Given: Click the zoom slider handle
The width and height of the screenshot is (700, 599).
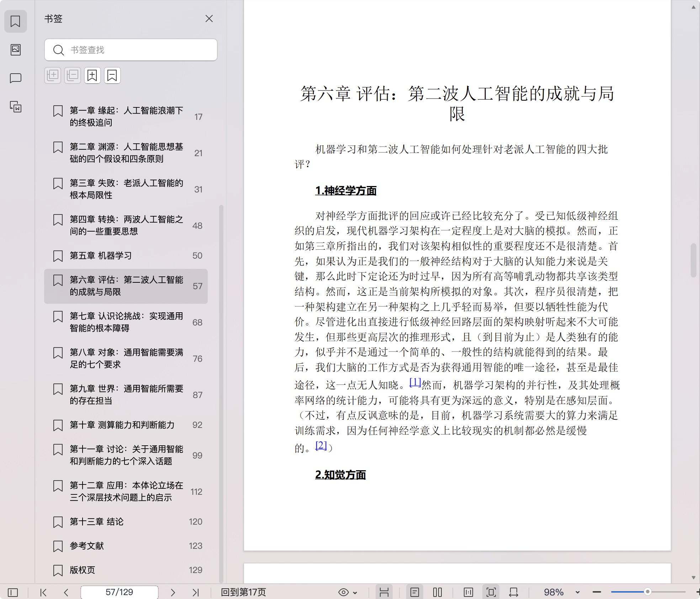Looking at the screenshot, I should click(648, 592).
